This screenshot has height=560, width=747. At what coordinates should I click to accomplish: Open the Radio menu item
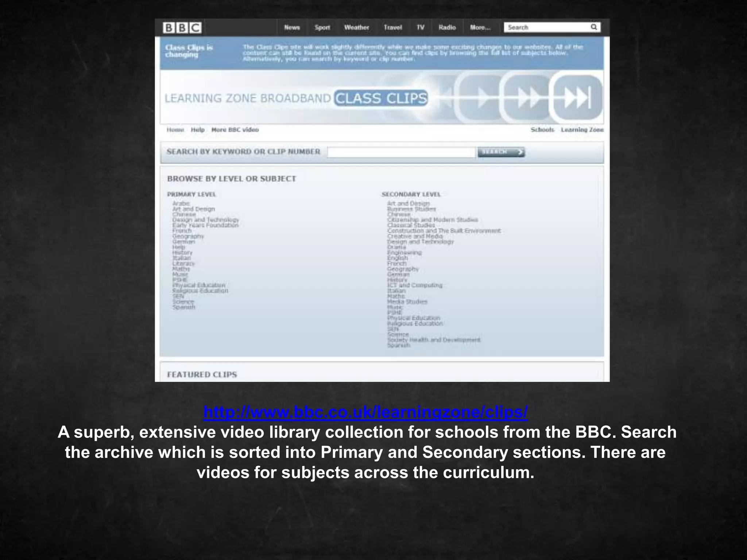(x=447, y=27)
